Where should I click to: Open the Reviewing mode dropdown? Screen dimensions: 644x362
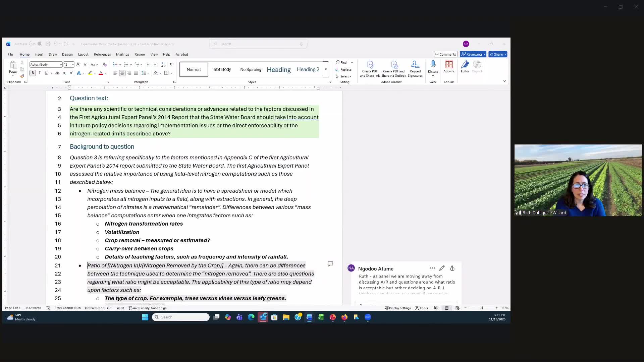[x=473, y=54]
